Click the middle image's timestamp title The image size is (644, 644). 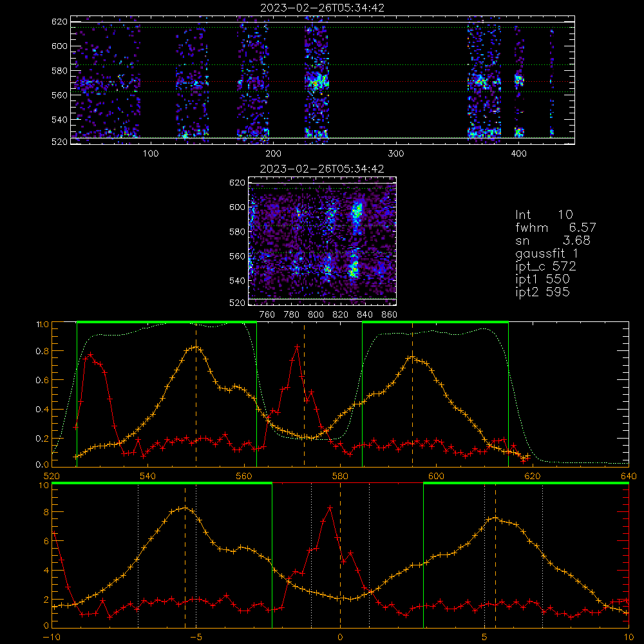pos(322,169)
